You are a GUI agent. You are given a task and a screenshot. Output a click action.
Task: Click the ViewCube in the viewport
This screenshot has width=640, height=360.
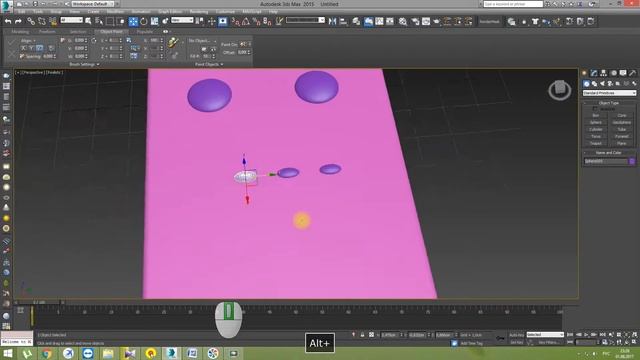[x=560, y=90]
